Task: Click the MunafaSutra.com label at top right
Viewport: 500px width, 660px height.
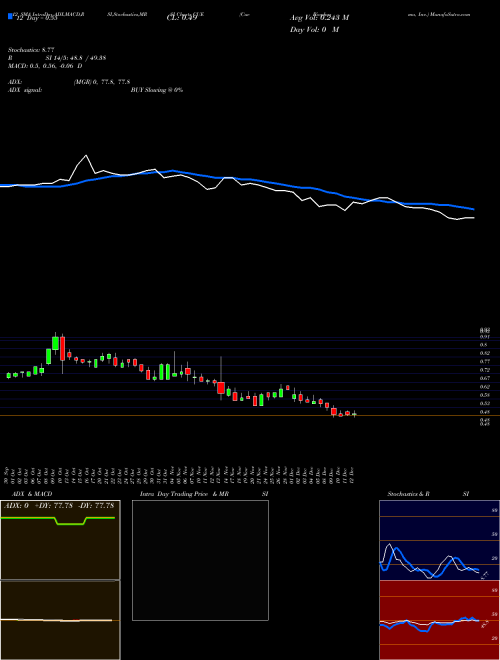Action: tap(448, 14)
